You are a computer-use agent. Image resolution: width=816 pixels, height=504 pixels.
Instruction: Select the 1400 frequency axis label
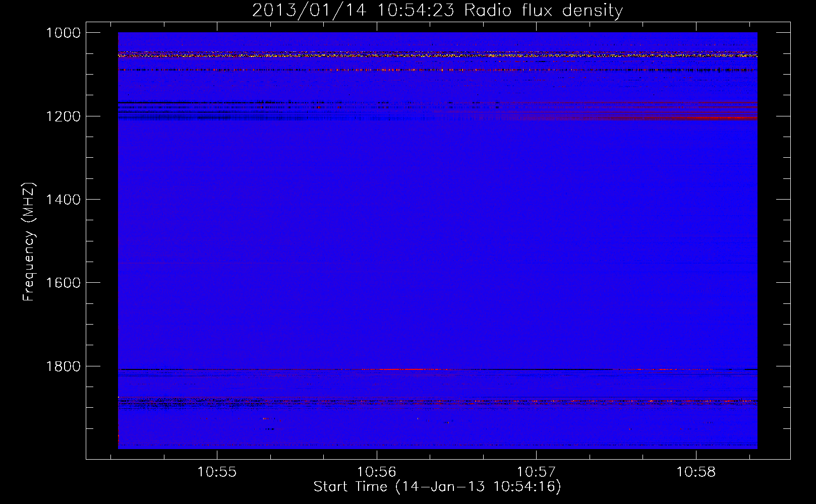coord(63,200)
